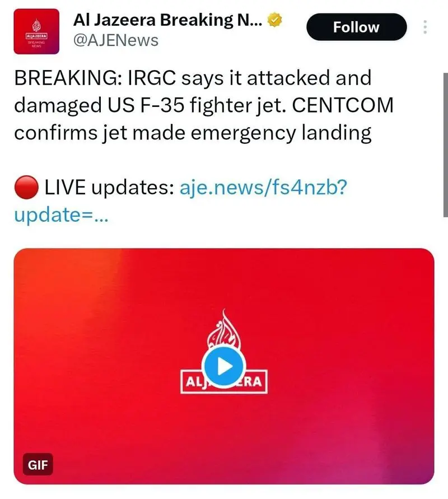Click the red circle LIVE emoji
448x499 pixels.
pyautogui.click(x=26, y=189)
